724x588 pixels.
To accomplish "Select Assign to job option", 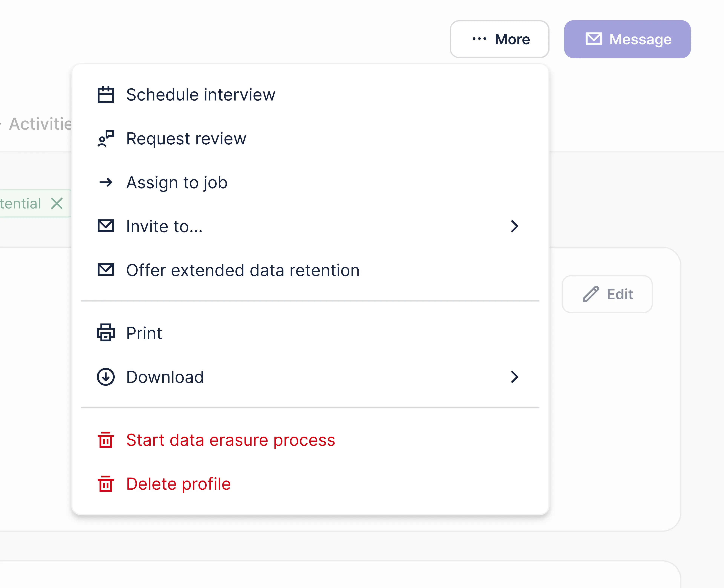I will (310, 182).
